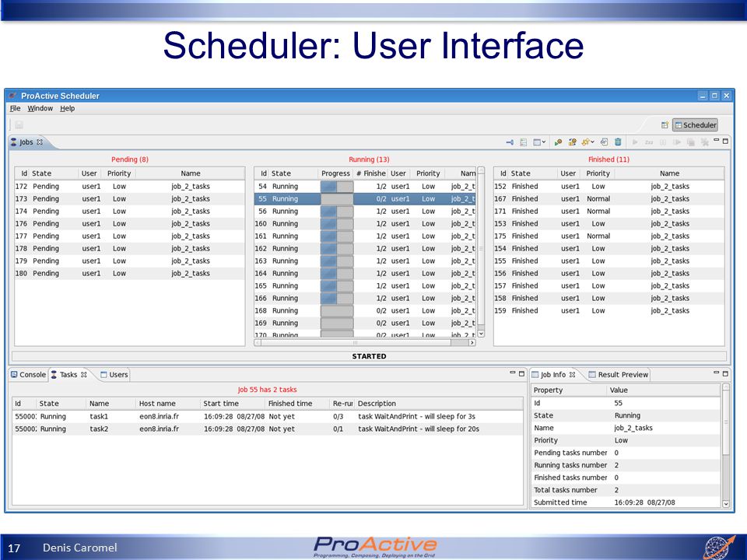Open the Help menu
This screenshot has width=747, height=560.
tap(67, 109)
